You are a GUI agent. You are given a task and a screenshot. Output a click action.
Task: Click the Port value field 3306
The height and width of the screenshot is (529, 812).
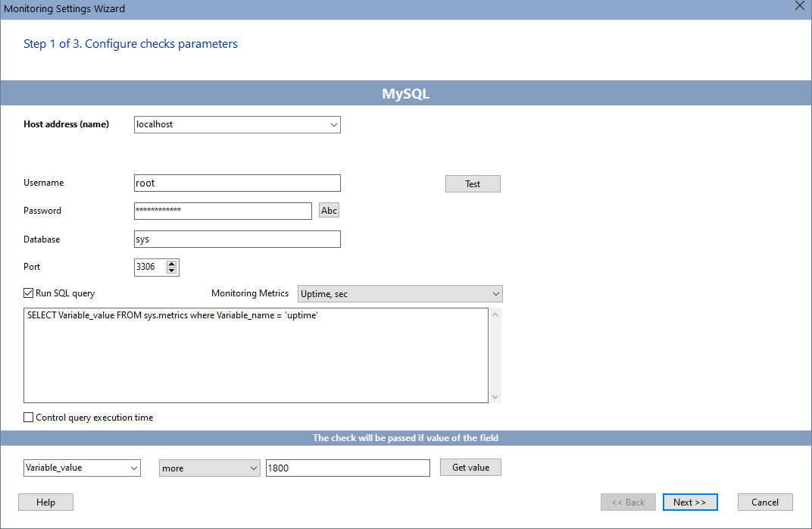coord(150,268)
